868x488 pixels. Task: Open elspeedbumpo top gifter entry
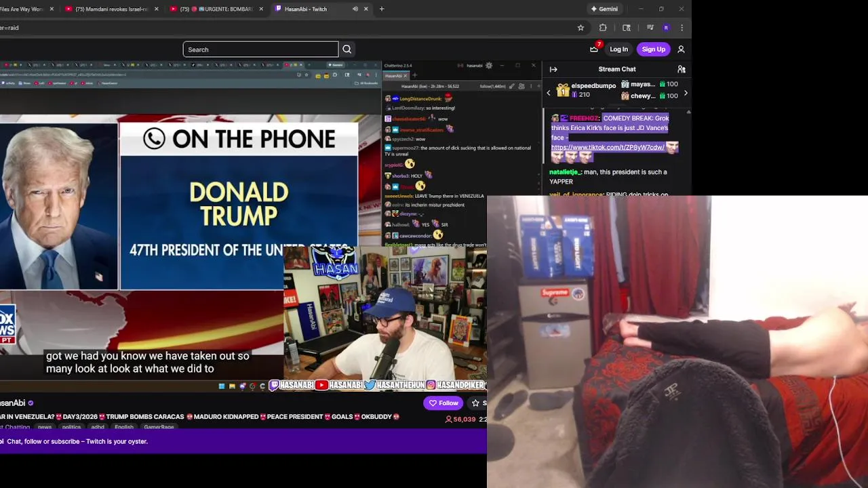click(x=587, y=90)
